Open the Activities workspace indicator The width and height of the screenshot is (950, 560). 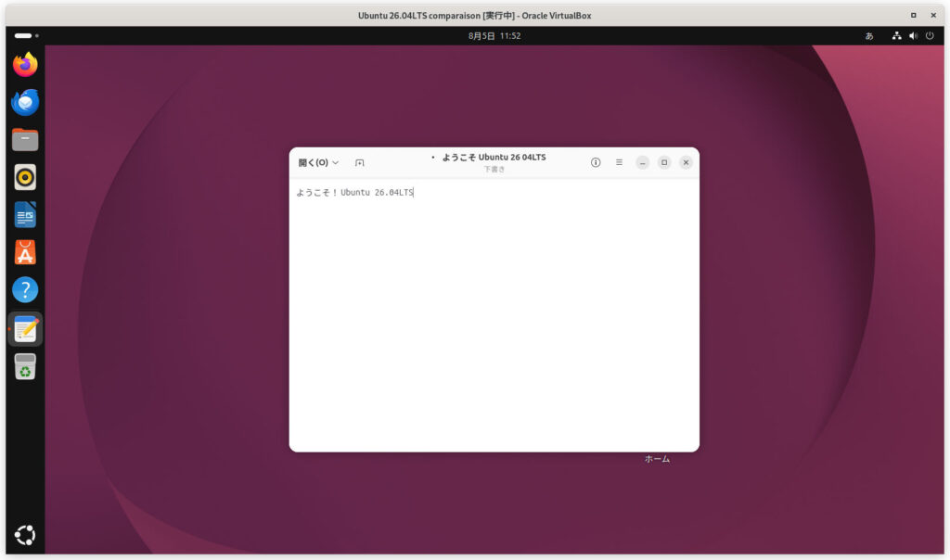pyautogui.click(x=26, y=36)
